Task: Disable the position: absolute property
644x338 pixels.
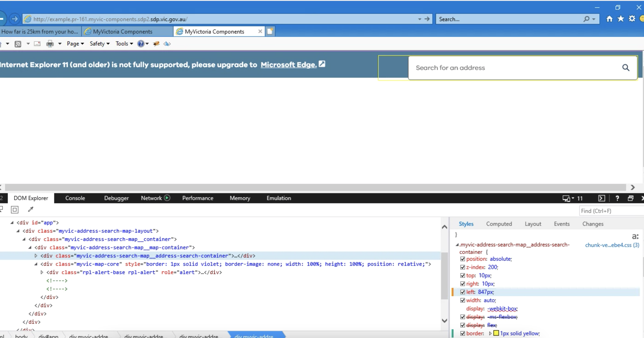Action: point(462,259)
